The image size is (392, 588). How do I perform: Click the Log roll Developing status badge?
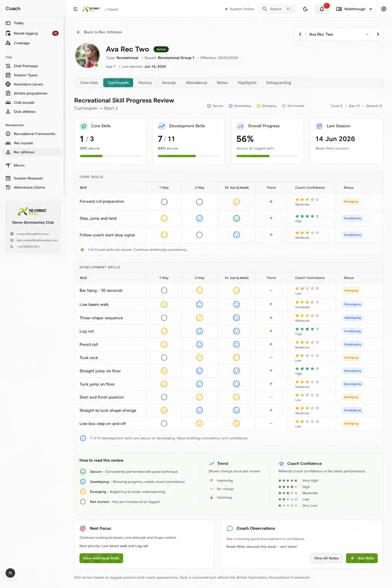click(x=353, y=331)
